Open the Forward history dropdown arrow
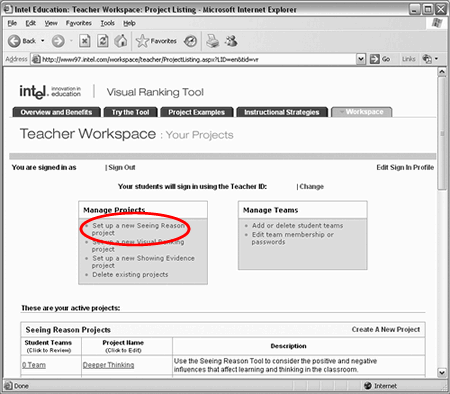450x394 pixels. pyautogui.click(x=71, y=41)
